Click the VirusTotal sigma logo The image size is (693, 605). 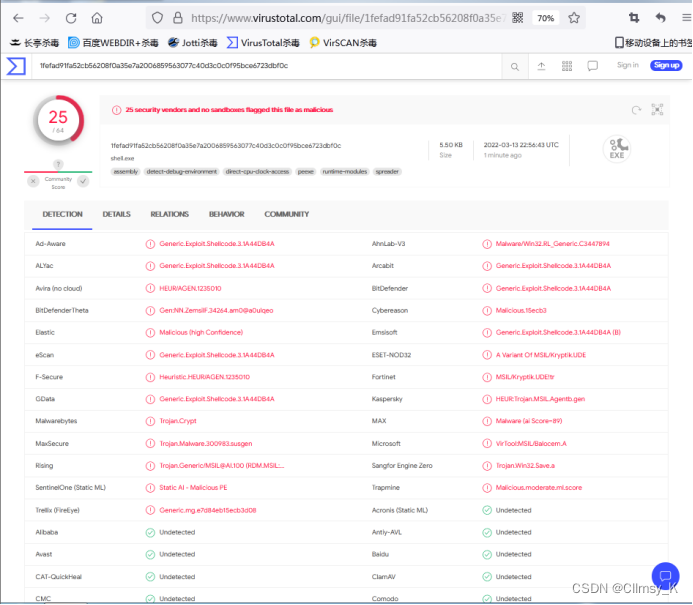point(16,66)
